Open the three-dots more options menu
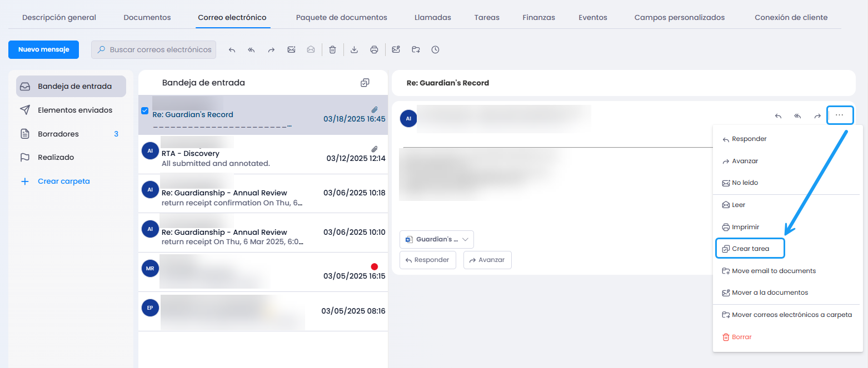 tap(840, 115)
